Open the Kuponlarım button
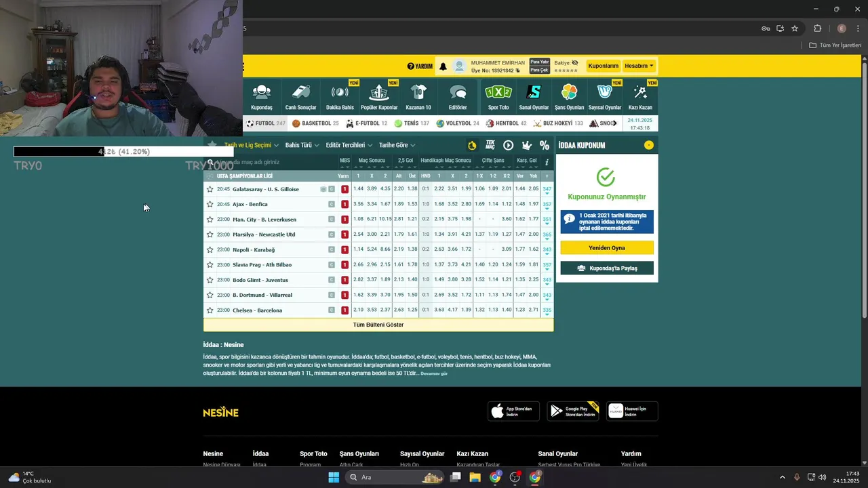 [x=604, y=66]
